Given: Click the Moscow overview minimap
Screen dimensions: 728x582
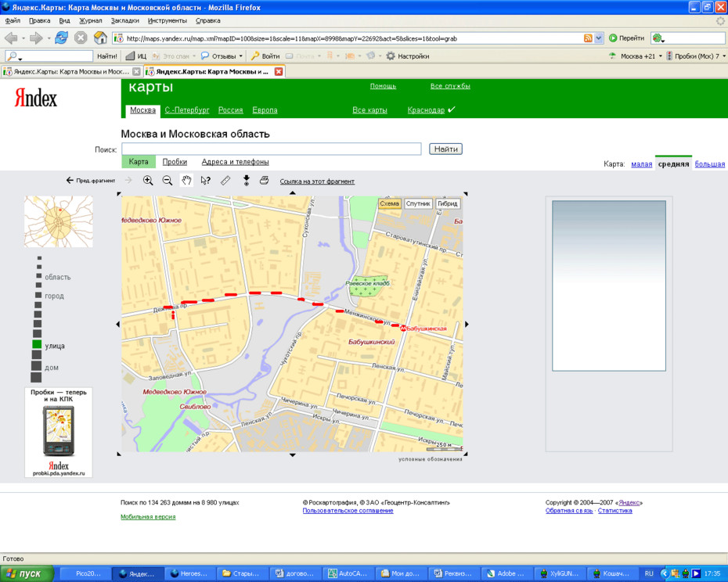Looking at the screenshot, I should pos(59,221).
